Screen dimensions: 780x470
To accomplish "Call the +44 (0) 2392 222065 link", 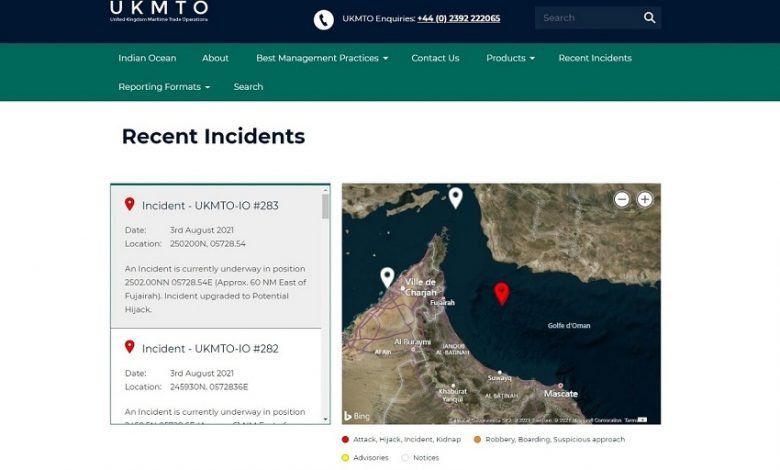I will click(458, 18).
